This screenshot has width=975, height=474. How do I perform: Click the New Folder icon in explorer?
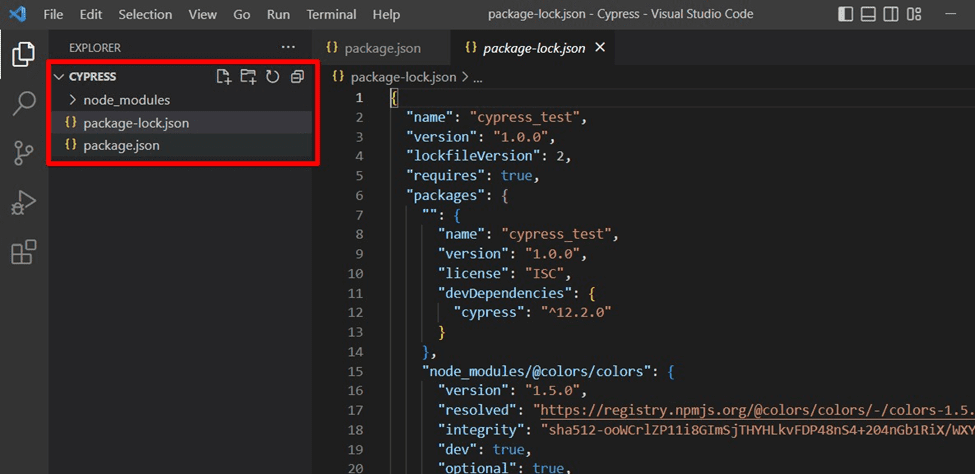248,77
